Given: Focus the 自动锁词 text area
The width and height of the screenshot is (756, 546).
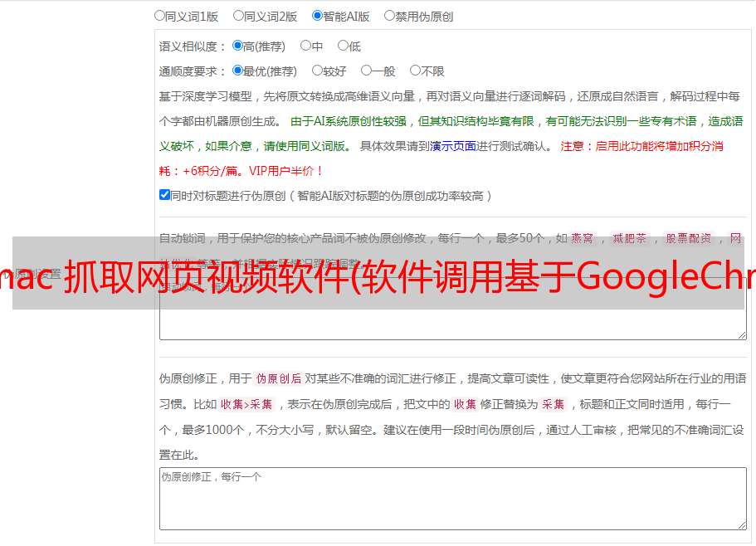Looking at the screenshot, I should [x=453, y=309].
